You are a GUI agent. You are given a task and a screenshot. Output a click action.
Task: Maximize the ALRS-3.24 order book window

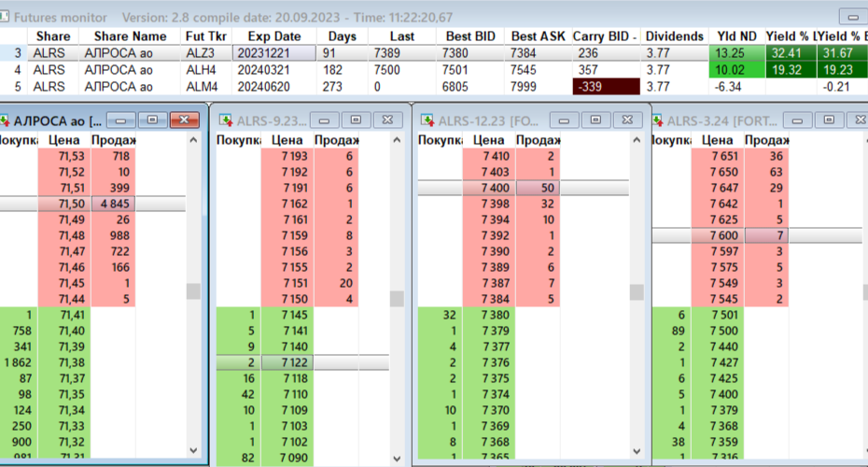tap(829, 120)
